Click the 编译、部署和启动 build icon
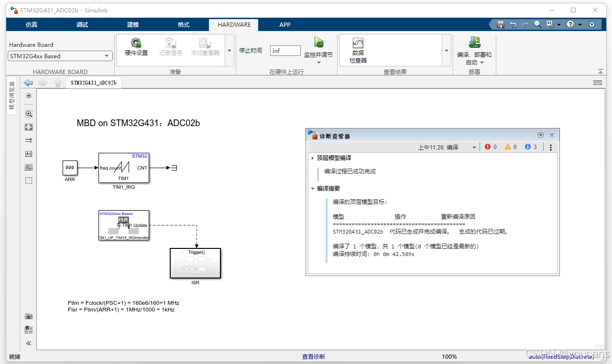This screenshot has width=612, height=364. point(474,43)
